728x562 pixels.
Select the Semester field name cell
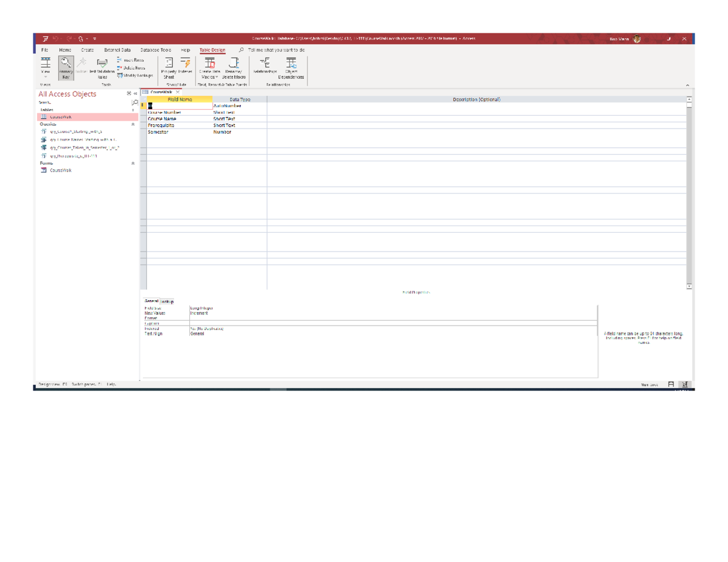click(179, 132)
